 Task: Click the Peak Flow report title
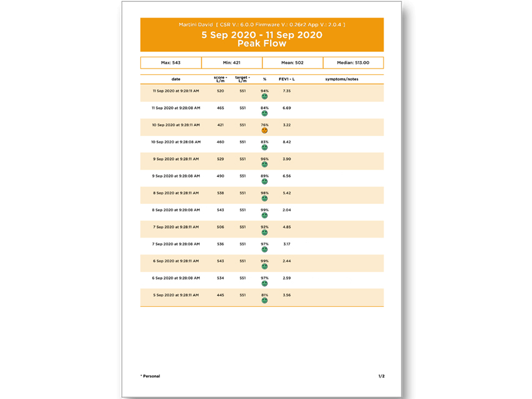coord(262,44)
